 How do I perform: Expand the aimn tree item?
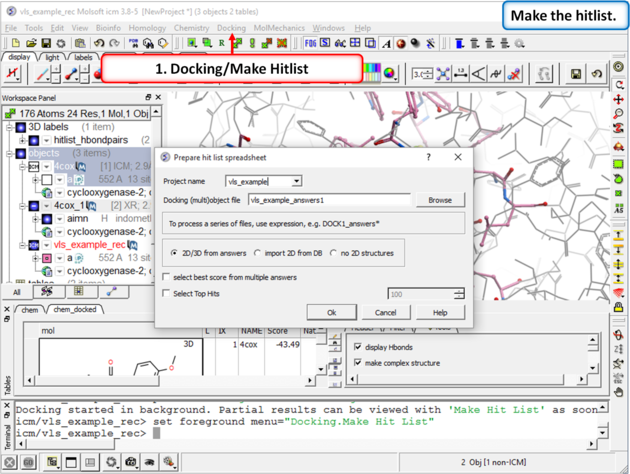34,218
